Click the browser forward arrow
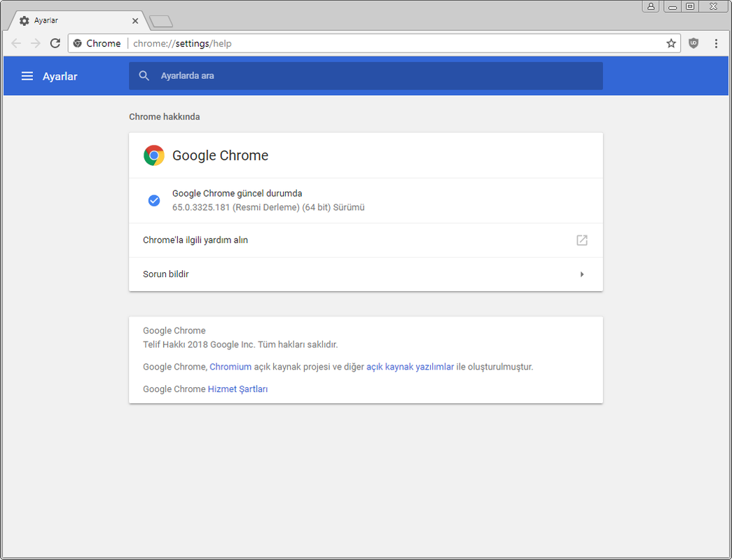The height and width of the screenshot is (560, 732). tap(36, 43)
